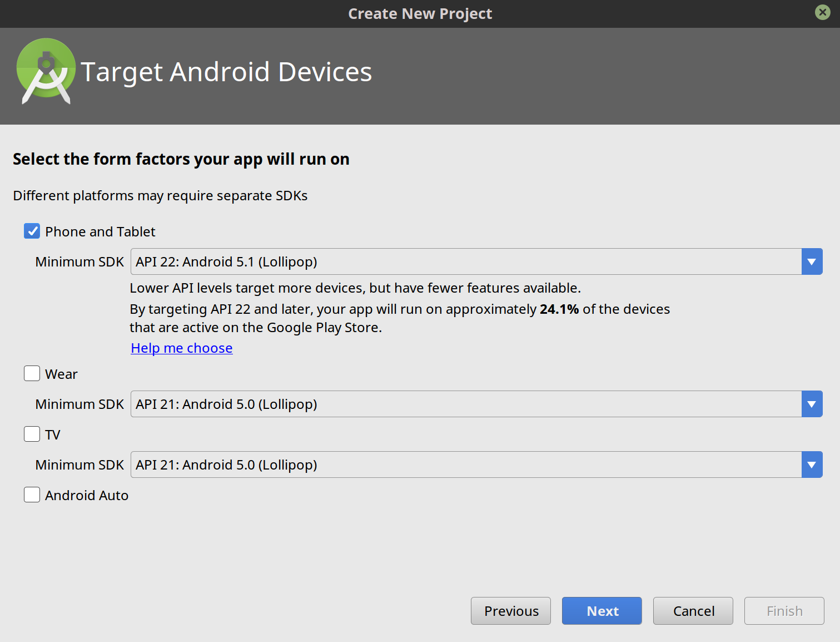Click the 24.1% device percentage text

click(559, 309)
